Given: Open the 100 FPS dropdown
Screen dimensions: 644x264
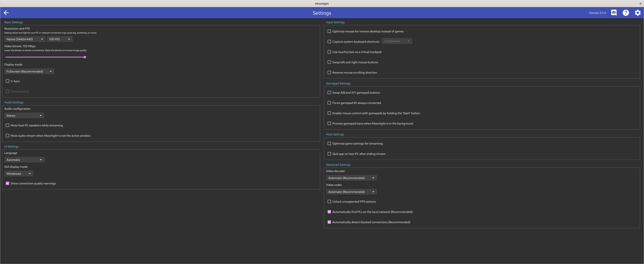Looking at the screenshot, I should [x=59, y=39].
